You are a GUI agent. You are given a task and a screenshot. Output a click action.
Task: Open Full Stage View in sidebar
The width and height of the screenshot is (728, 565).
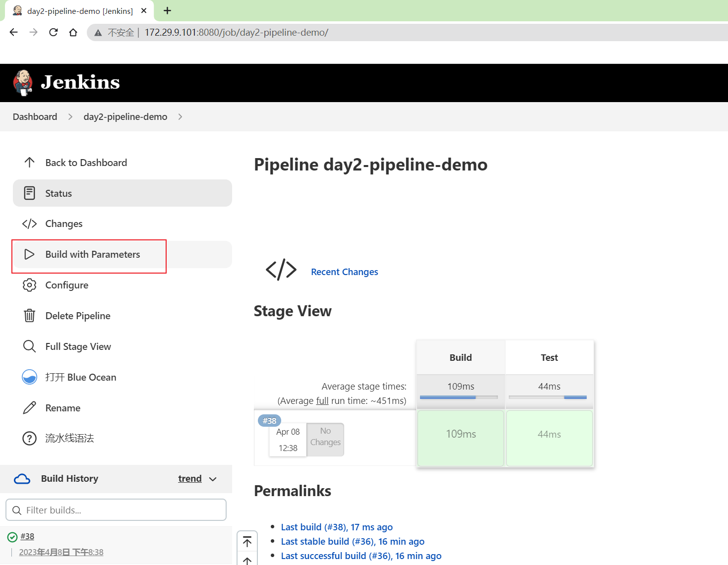(x=122, y=346)
